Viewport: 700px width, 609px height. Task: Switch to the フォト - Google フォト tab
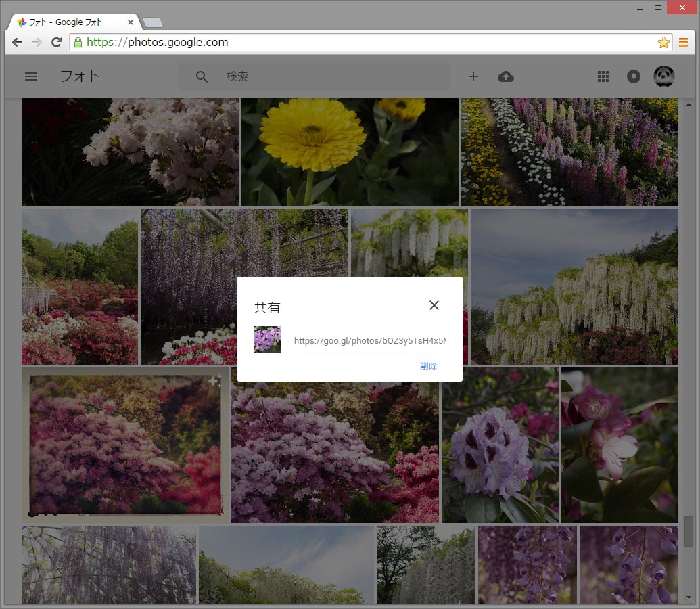74,22
